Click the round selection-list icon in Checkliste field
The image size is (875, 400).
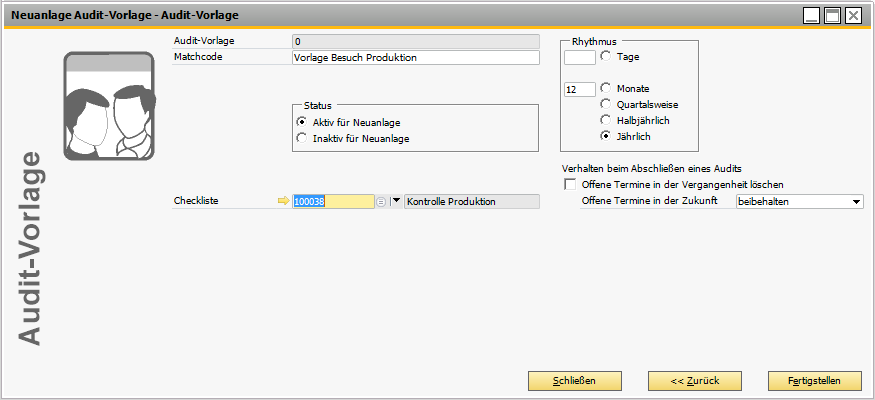tap(381, 202)
